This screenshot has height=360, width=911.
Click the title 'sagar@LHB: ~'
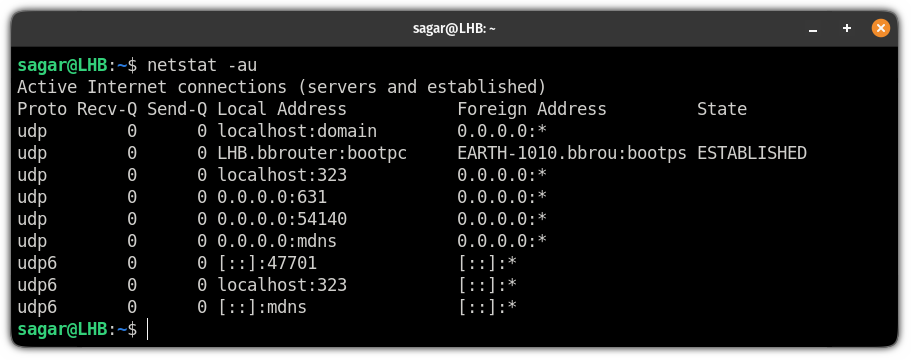point(454,28)
